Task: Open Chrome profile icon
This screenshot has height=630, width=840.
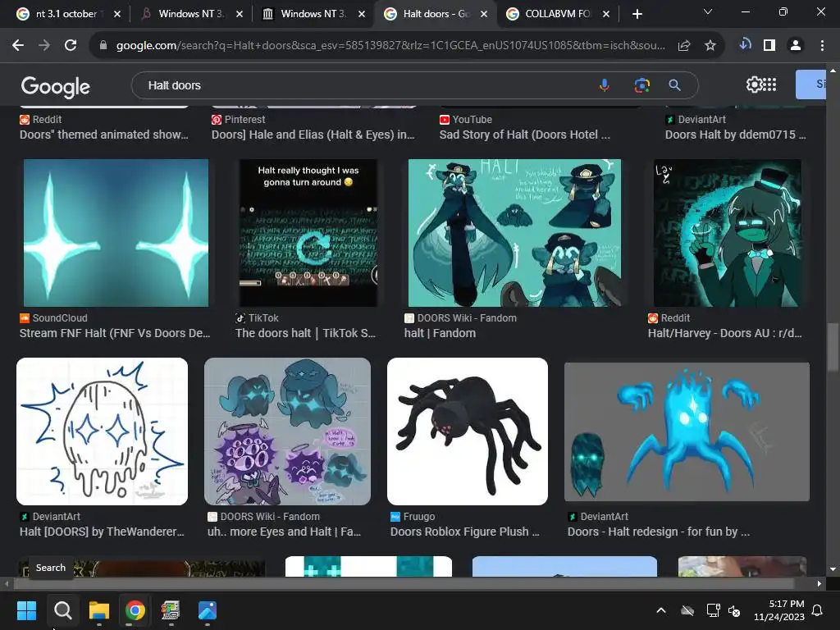Action: point(796,46)
